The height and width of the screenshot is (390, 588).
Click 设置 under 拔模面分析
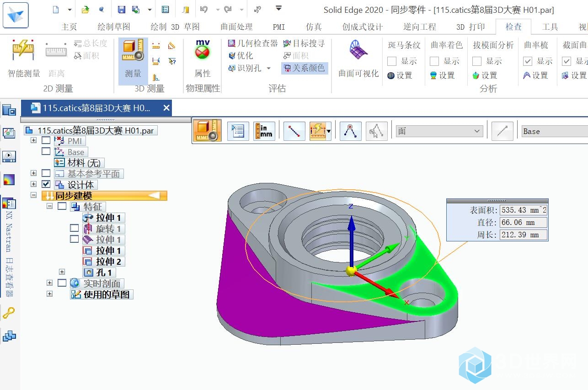tap(485, 75)
